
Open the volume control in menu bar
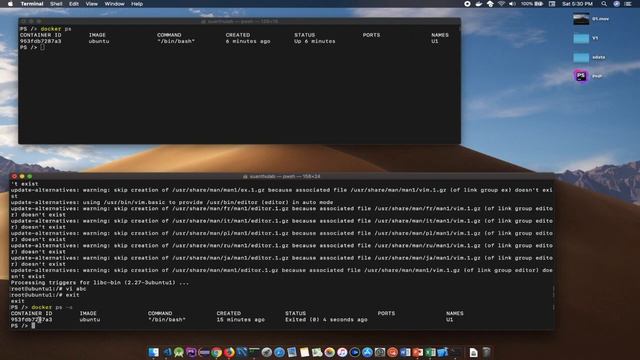(512, 4)
